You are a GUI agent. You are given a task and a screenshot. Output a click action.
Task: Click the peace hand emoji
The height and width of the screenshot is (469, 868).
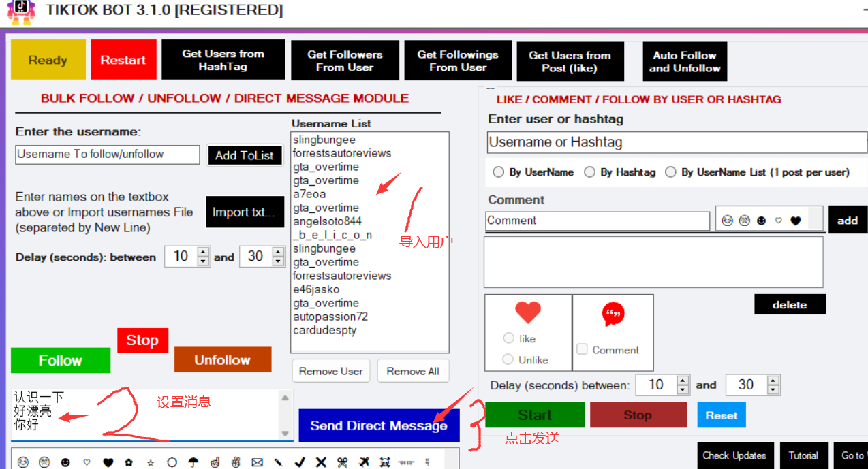pos(236,462)
